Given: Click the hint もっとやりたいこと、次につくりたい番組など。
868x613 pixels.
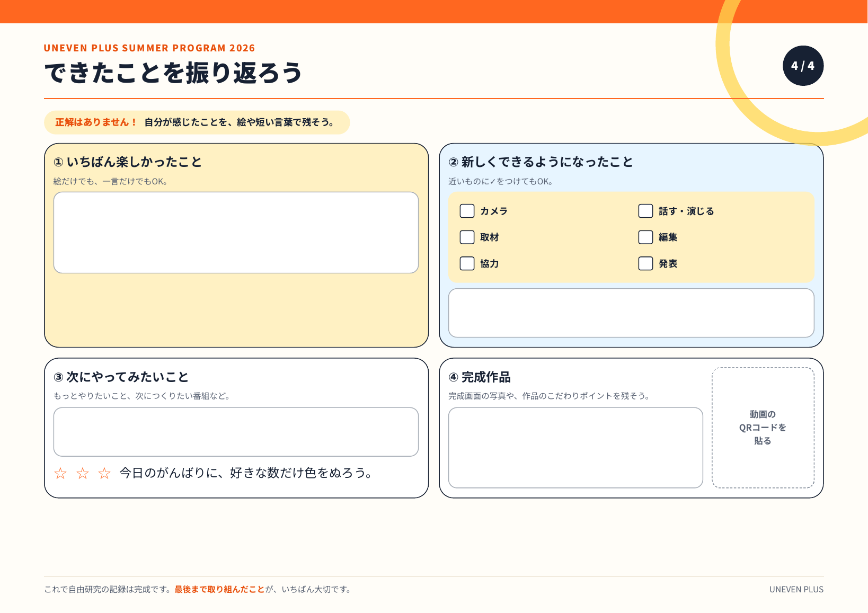Looking at the screenshot, I should coord(143,396).
